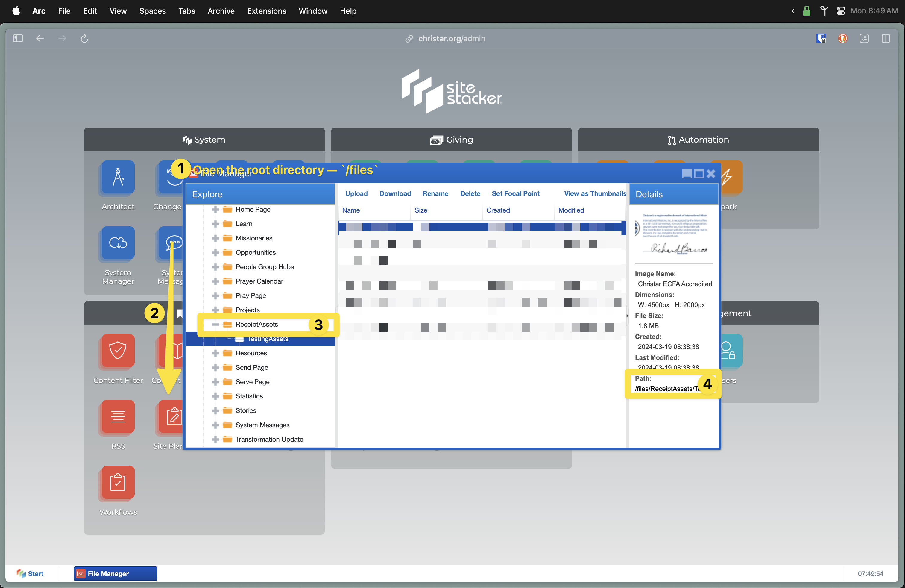Viewport: 905px width, 588px height.
Task: Click the Start button in taskbar
Action: click(31, 573)
